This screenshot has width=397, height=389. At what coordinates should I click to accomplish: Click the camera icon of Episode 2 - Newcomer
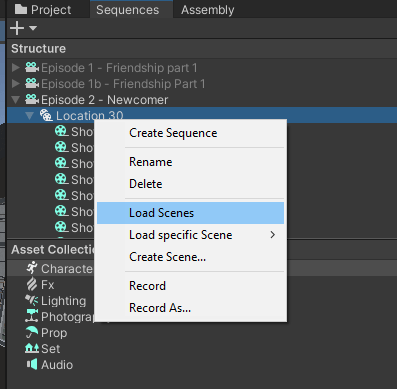pyautogui.click(x=32, y=99)
